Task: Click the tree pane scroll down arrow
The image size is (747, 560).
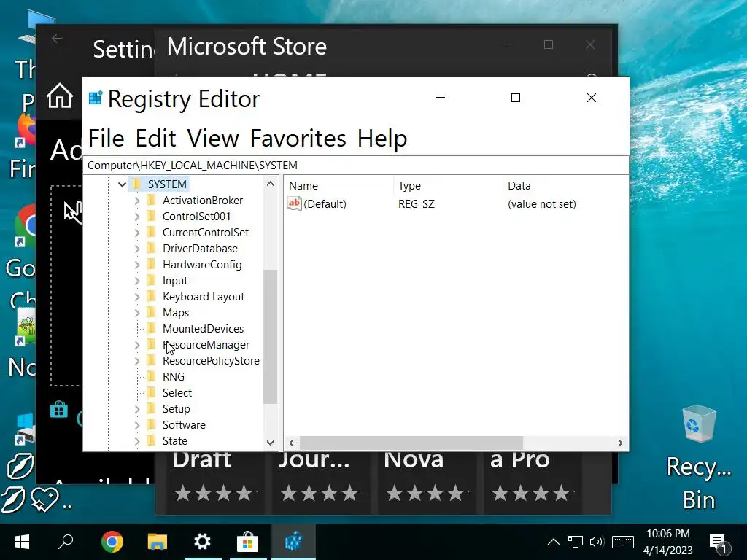Action: pos(270,443)
